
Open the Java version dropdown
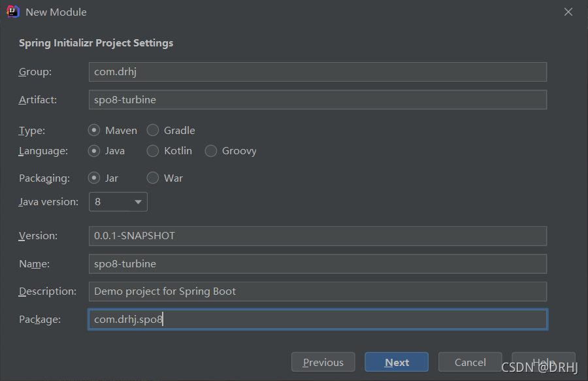[x=118, y=202]
